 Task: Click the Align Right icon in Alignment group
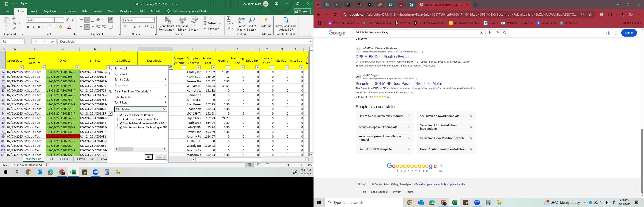point(92,27)
